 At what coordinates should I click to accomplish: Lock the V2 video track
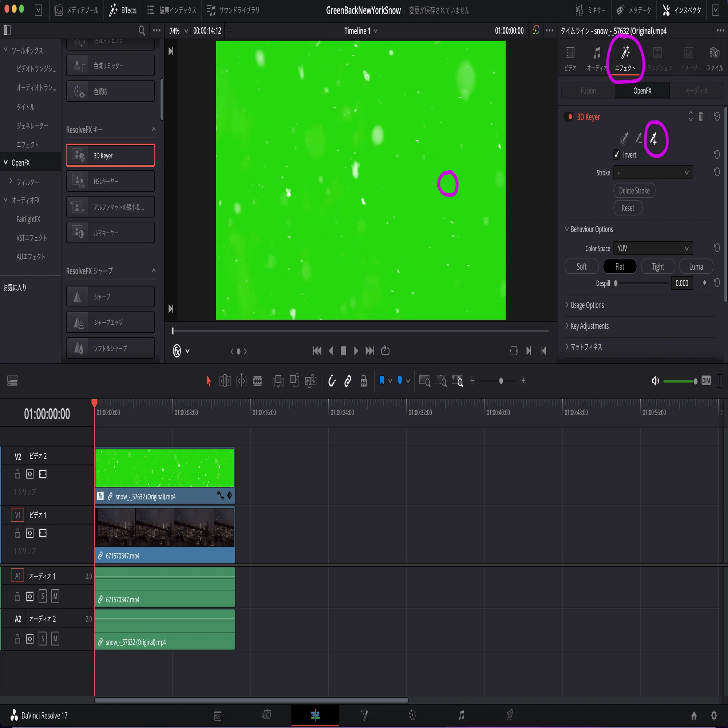point(17,474)
